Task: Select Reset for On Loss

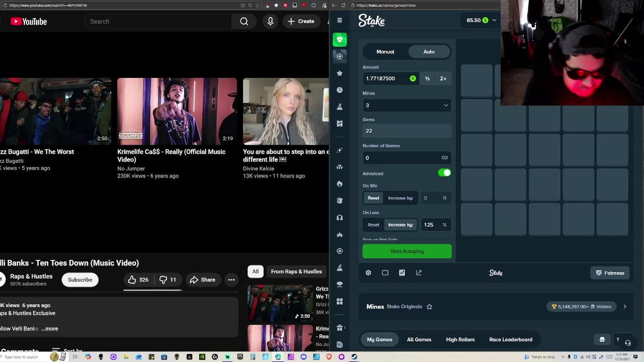Action: pyautogui.click(x=373, y=225)
